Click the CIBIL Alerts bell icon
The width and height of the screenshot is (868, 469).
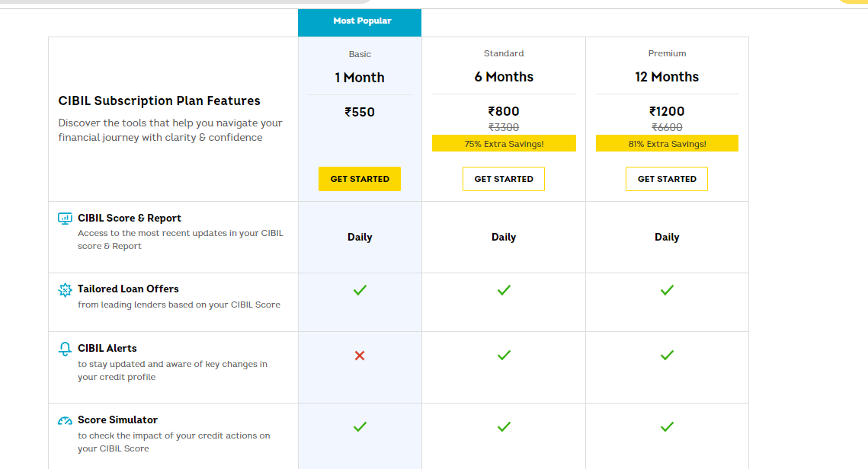point(64,349)
